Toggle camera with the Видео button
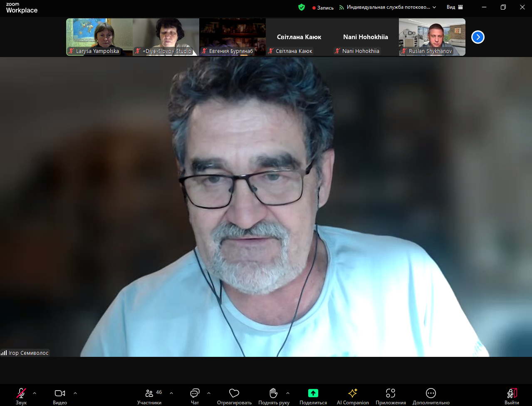The width and height of the screenshot is (532, 406). (60, 396)
